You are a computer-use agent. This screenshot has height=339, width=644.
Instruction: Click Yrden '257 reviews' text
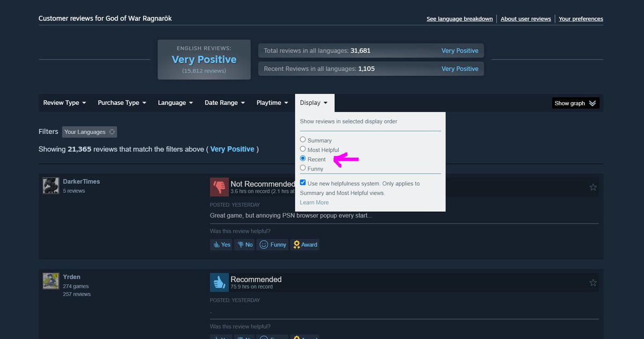(77, 294)
